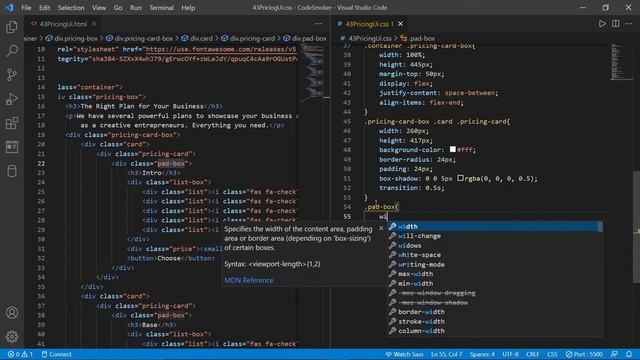Split the editor right
The width and height of the screenshot is (640, 360).
coord(616,24)
